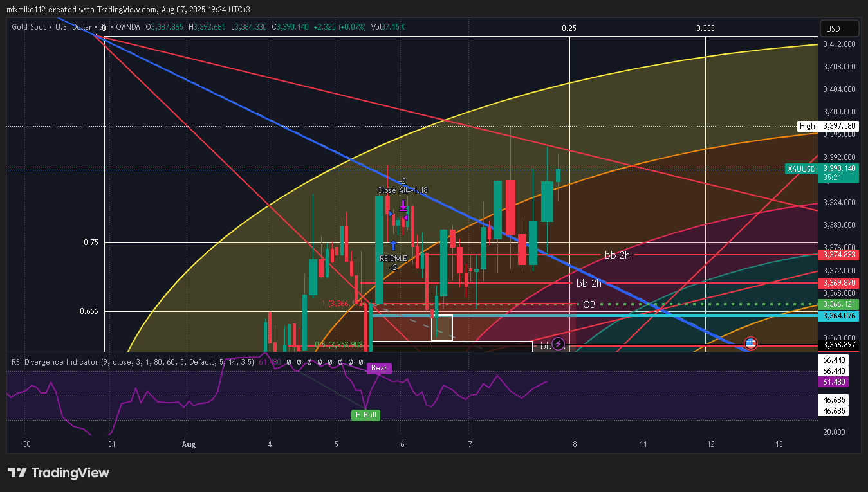Click the Aug label on time axis
Screen dimensions: 868x492
188,444
